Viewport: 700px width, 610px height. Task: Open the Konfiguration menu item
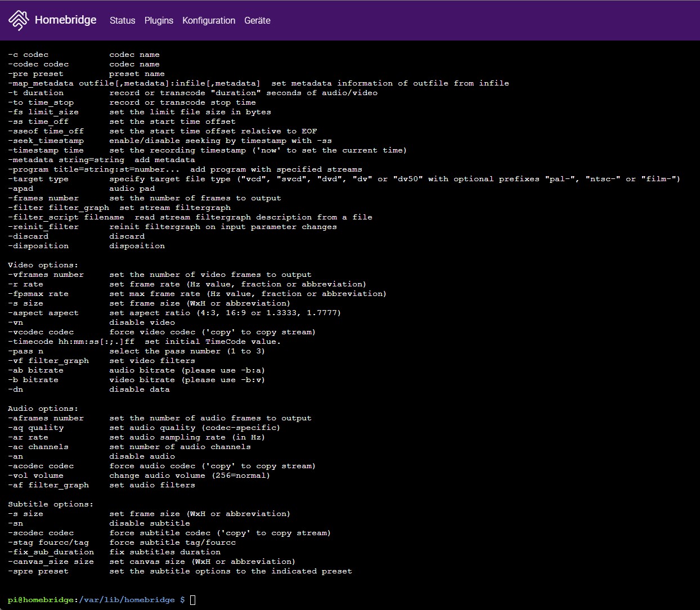click(x=209, y=20)
